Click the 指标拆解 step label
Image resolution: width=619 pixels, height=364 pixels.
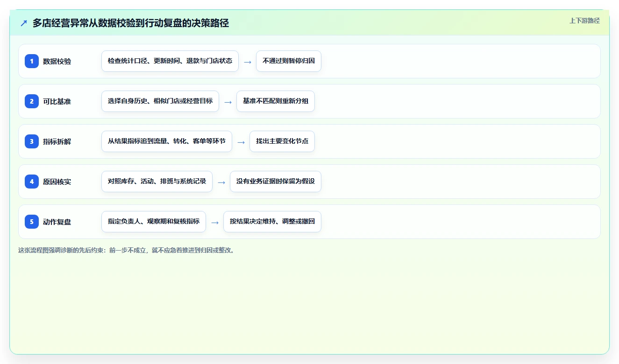point(57,141)
